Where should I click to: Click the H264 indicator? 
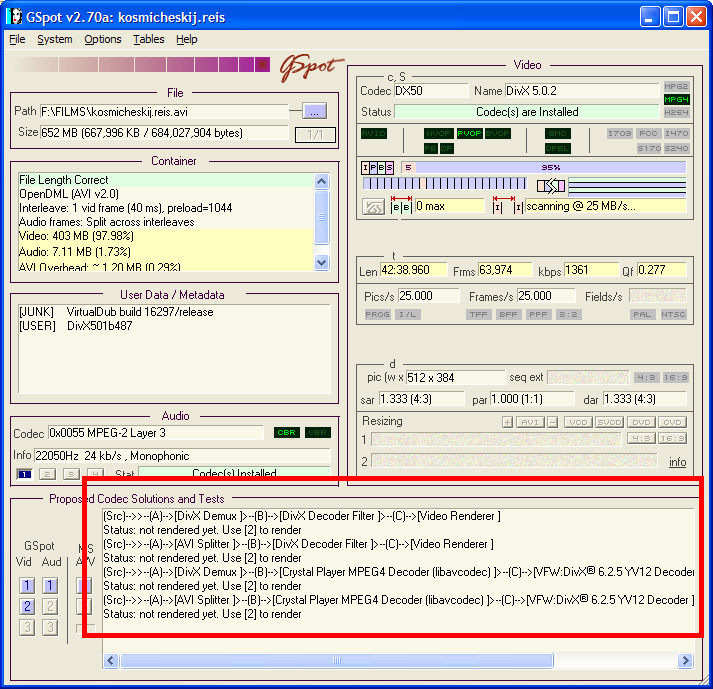[676, 112]
